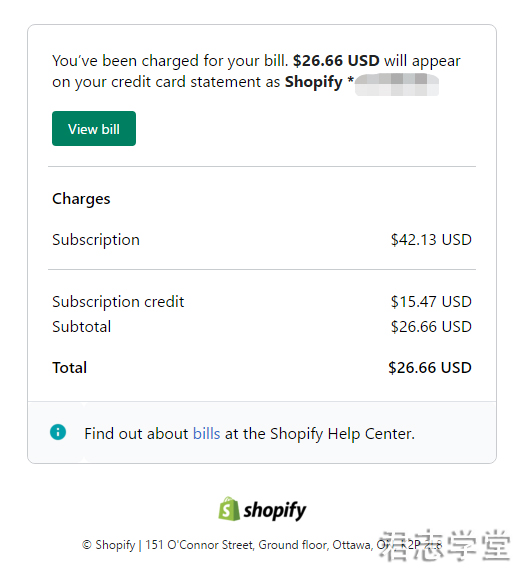The width and height of the screenshot is (529, 578).
Task: Click the Subtotal label
Action: [x=81, y=327]
